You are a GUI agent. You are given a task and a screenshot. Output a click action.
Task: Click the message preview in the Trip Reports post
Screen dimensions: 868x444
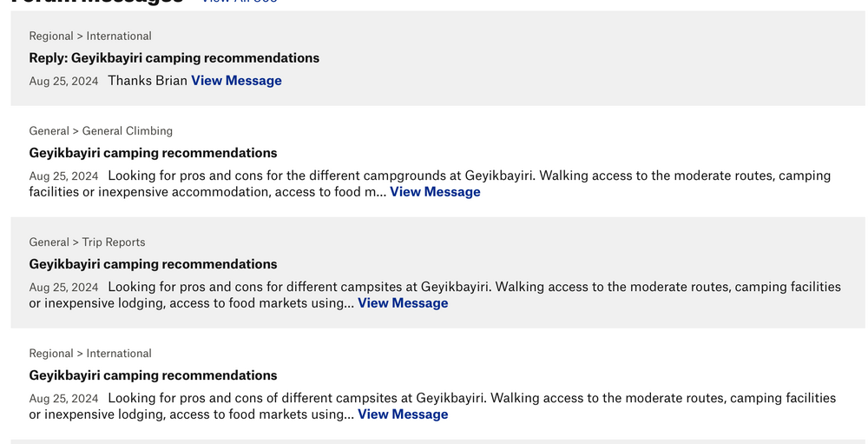tap(474, 287)
